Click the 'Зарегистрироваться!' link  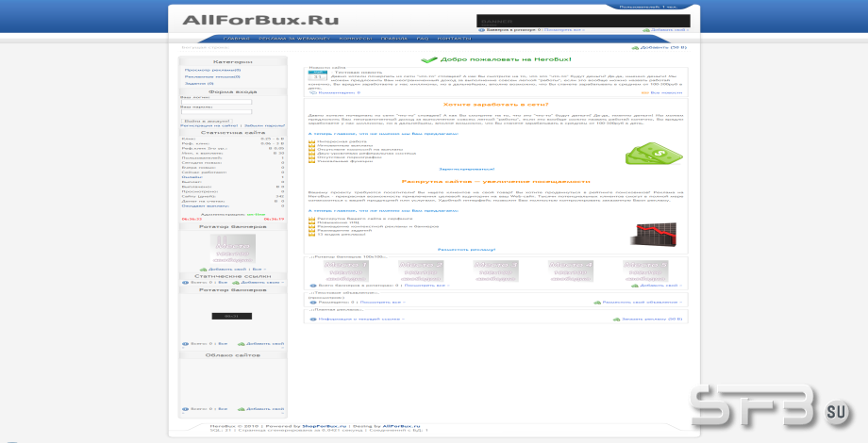pyautogui.click(x=467, y=170)
